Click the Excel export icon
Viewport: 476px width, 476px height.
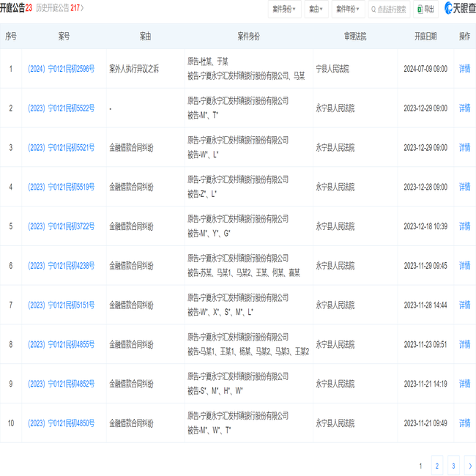420,10
